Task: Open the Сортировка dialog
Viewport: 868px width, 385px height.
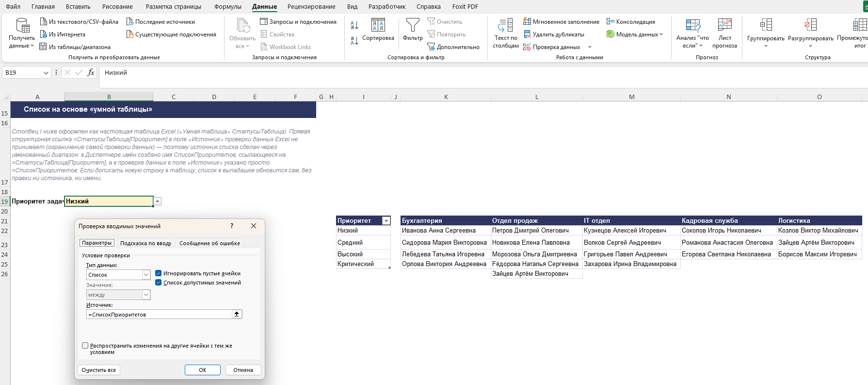Action: point(378,30)
